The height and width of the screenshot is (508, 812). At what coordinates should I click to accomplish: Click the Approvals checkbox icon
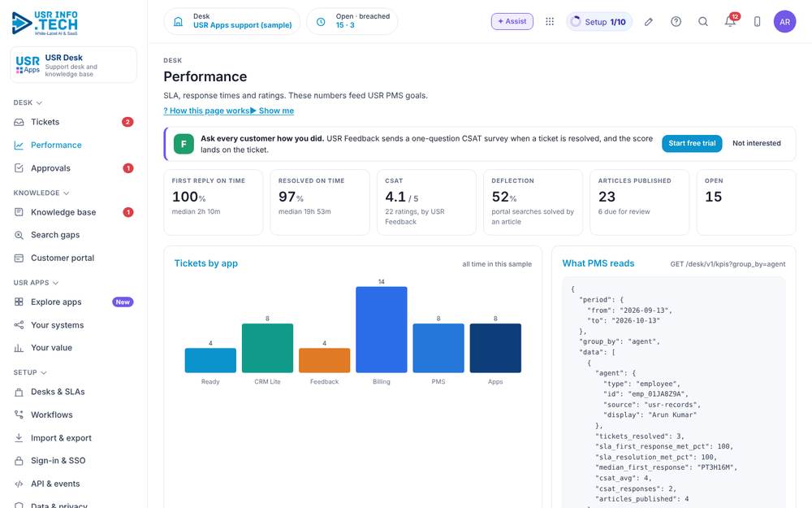pos(19,168)
